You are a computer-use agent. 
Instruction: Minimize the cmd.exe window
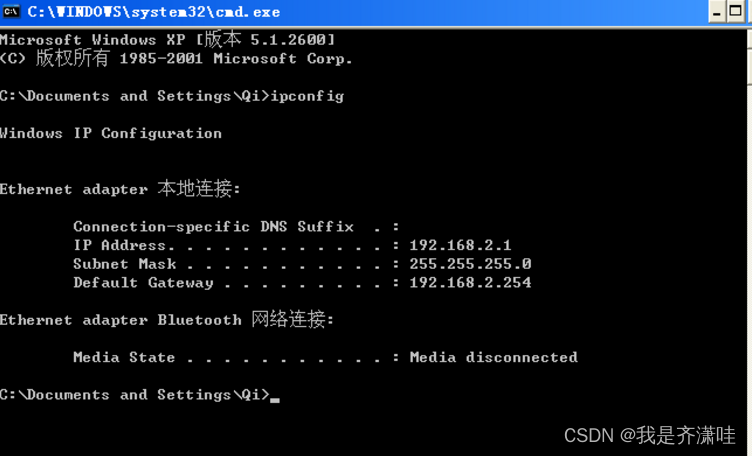(x=717, y=12)
